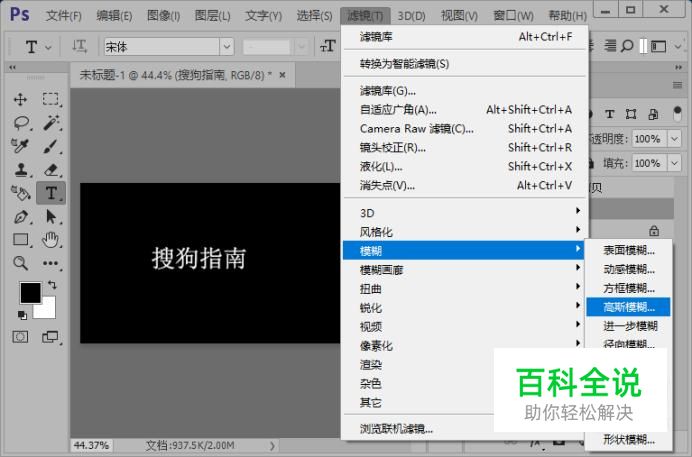Open Camera Raw 滤镜(C)...
Screen dimensions: 692x457
point(463,128)
